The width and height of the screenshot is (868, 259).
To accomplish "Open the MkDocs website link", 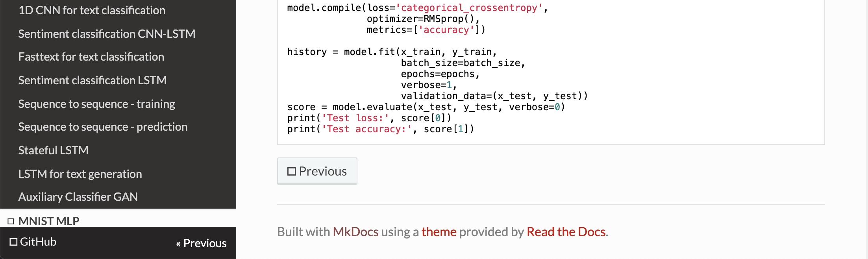I will point(355,232).
